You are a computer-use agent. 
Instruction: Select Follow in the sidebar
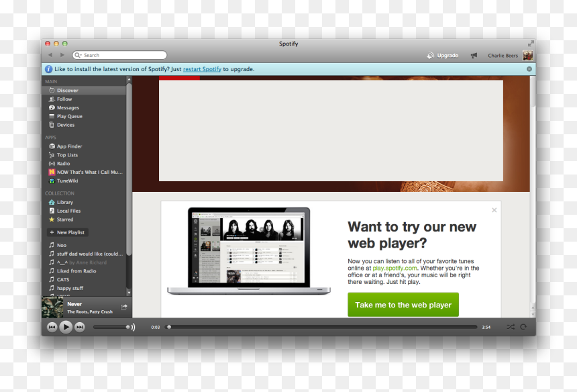click(85, 99)
